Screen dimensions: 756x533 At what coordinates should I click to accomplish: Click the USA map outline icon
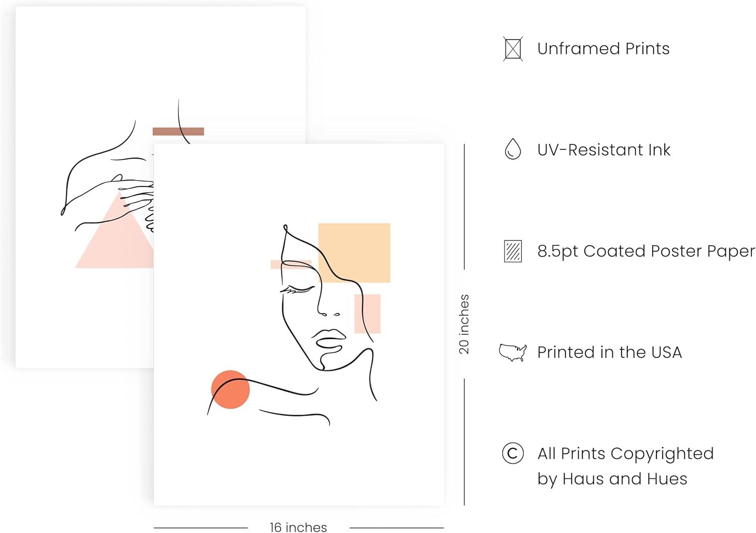pyautogui.click(x=513, y=352)
